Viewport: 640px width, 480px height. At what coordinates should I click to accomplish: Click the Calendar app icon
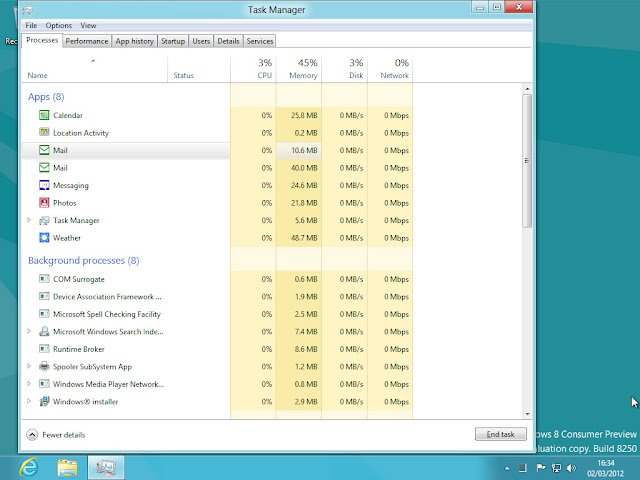(x=44, y=115)
